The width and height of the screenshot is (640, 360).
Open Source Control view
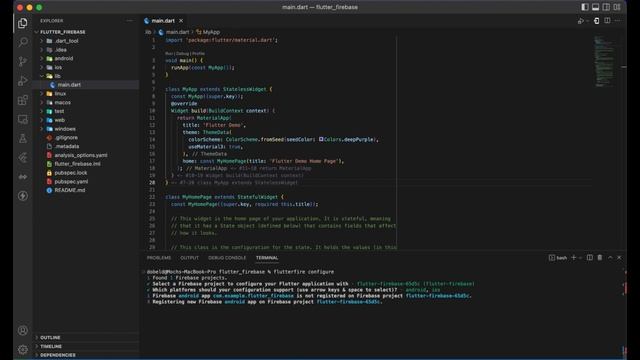23,61
